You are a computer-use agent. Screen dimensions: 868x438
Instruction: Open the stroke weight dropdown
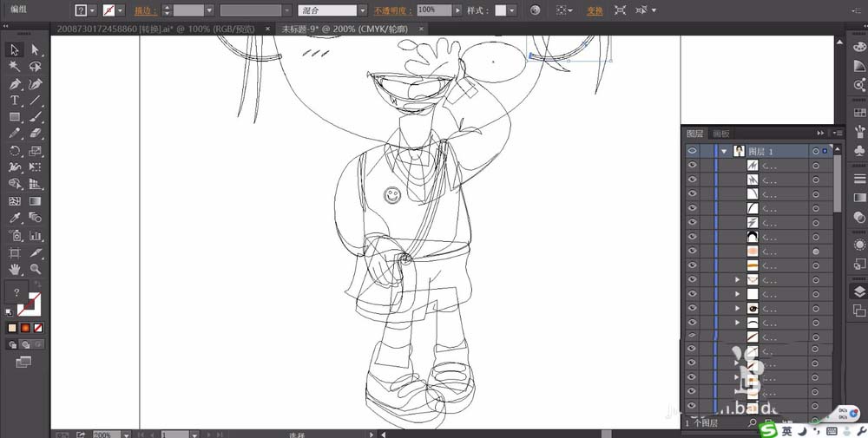[x=209, y=10]
